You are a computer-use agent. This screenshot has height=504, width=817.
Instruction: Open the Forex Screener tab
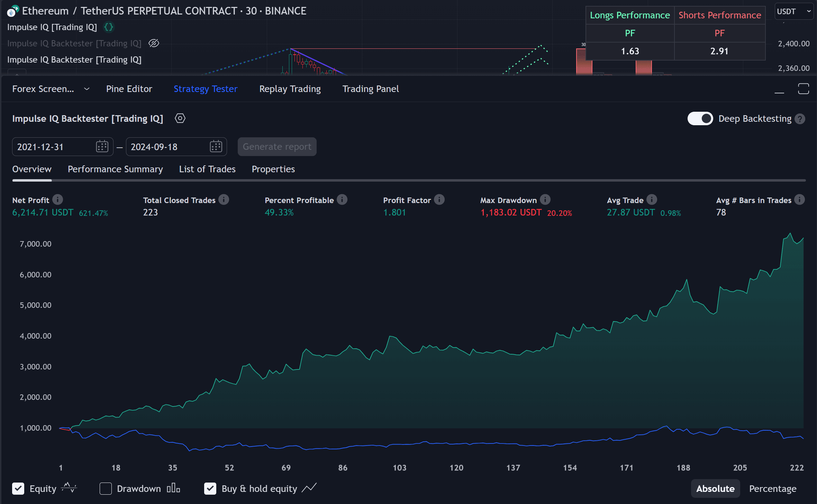coord(43,89)
